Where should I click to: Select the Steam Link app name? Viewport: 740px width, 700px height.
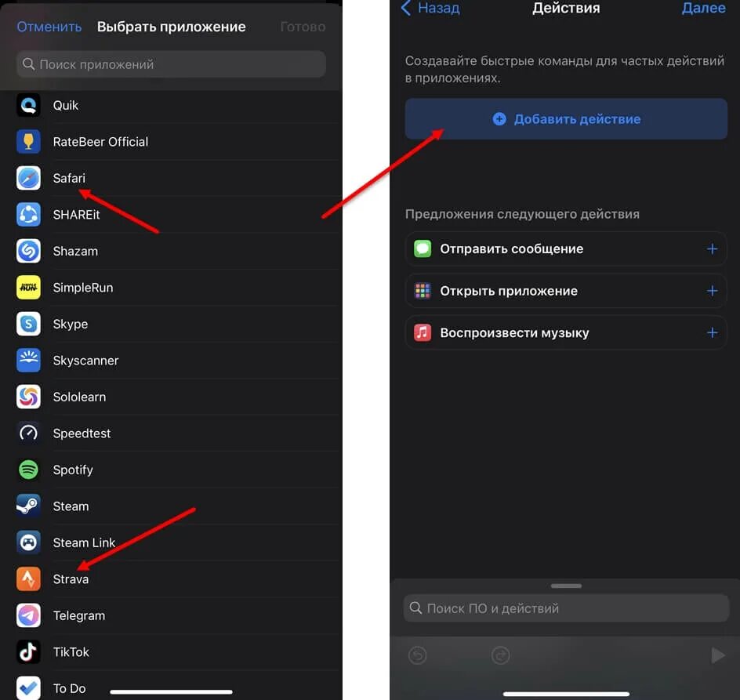coord(84,542)
